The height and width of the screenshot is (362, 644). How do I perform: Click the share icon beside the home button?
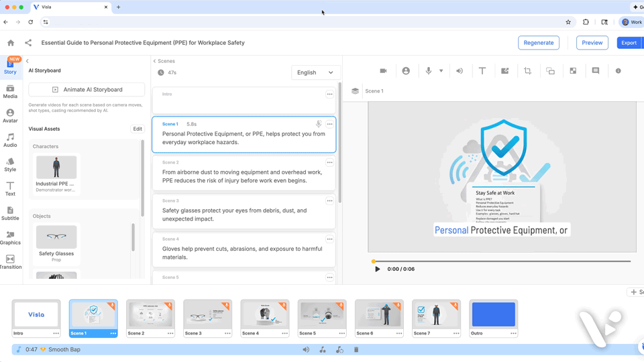point(28,43)
